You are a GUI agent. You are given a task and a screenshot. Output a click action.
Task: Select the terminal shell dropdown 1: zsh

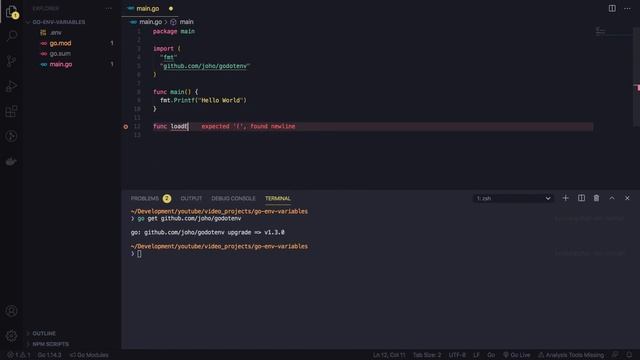[x=513, y=198]
